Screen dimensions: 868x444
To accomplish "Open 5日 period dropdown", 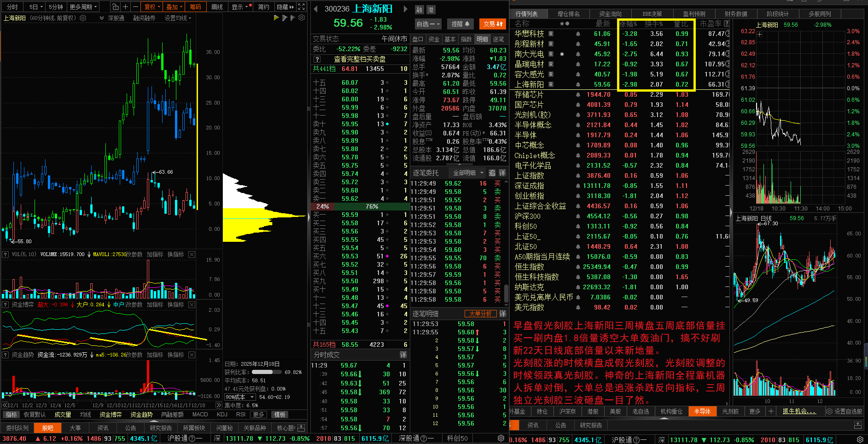I will click(35, 7).
